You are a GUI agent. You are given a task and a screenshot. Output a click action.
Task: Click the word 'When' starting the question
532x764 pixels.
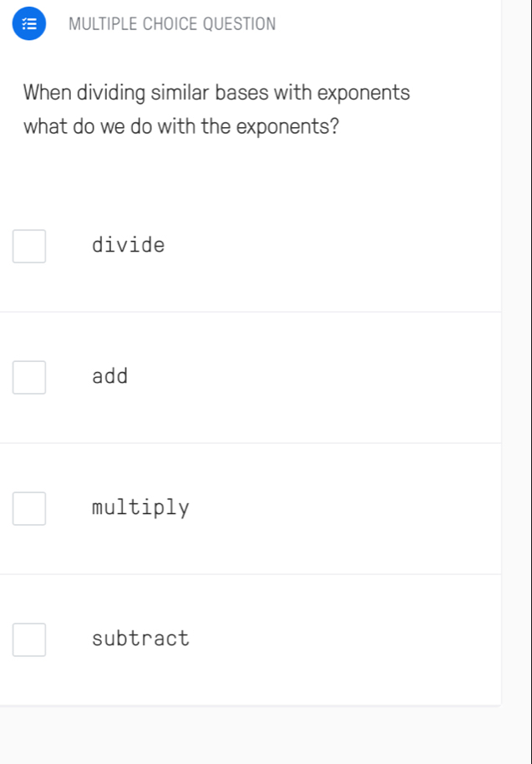48,92
